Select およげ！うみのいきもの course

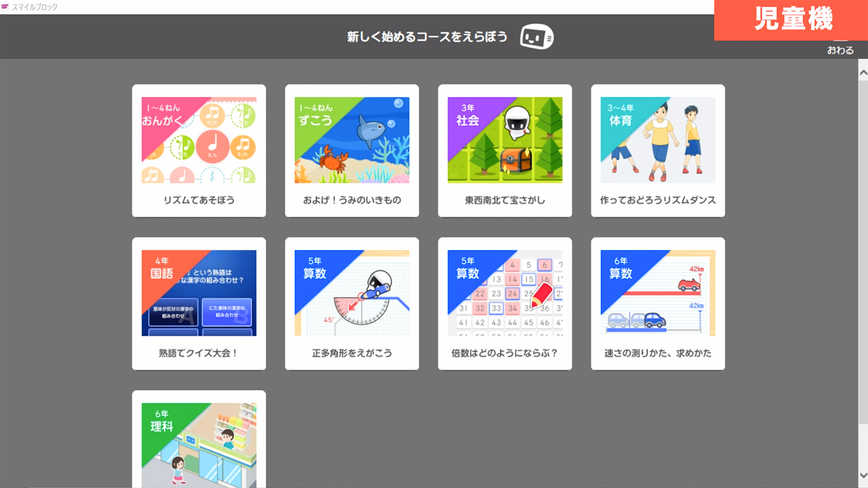click(x=351, y=150)
